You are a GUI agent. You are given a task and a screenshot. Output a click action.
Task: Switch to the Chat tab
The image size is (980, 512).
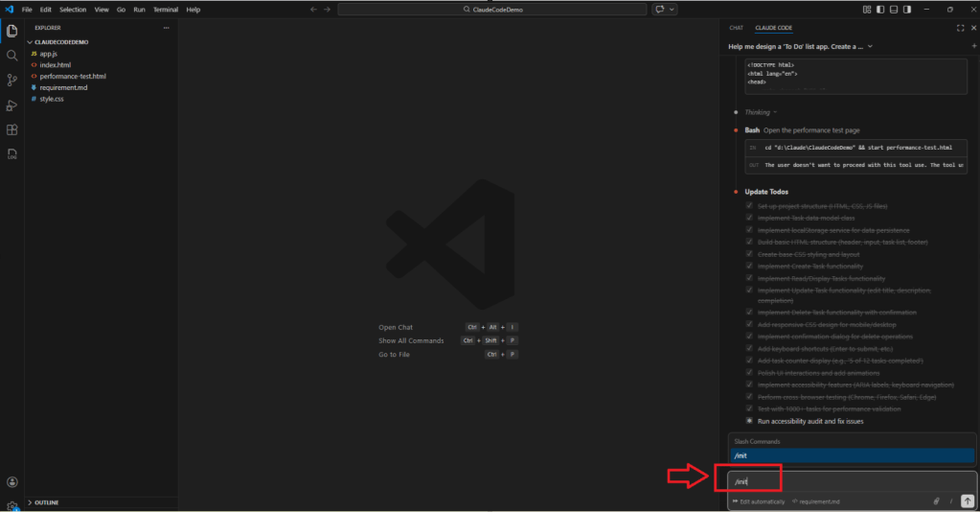tap(736, 28)
